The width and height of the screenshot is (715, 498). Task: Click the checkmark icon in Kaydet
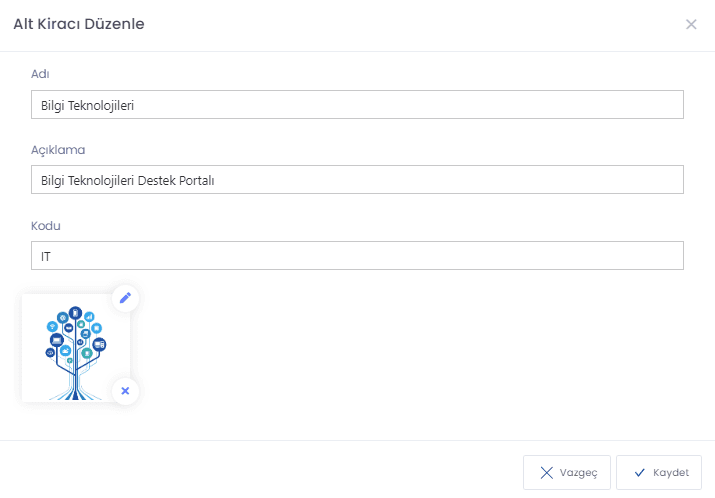coord(640,472)
